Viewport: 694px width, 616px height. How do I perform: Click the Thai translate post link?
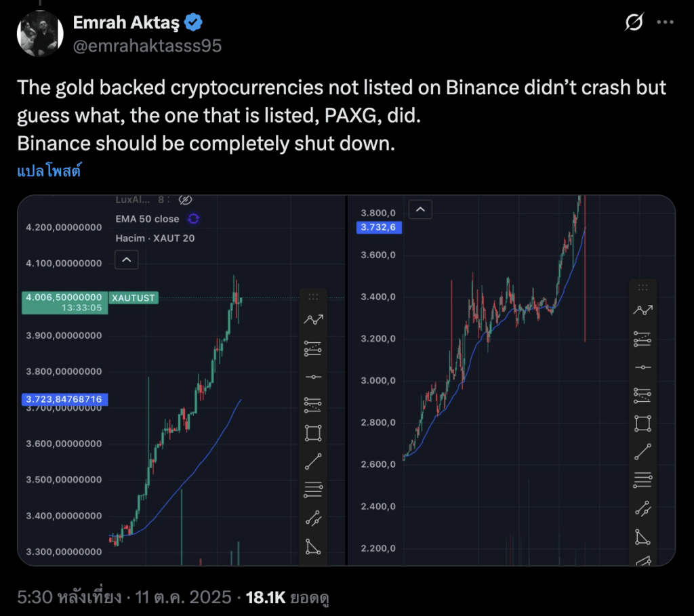(x=49, y=171)
